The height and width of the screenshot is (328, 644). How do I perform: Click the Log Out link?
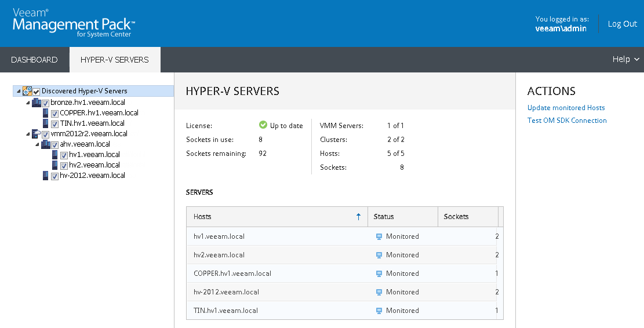[x=622, y=24]
